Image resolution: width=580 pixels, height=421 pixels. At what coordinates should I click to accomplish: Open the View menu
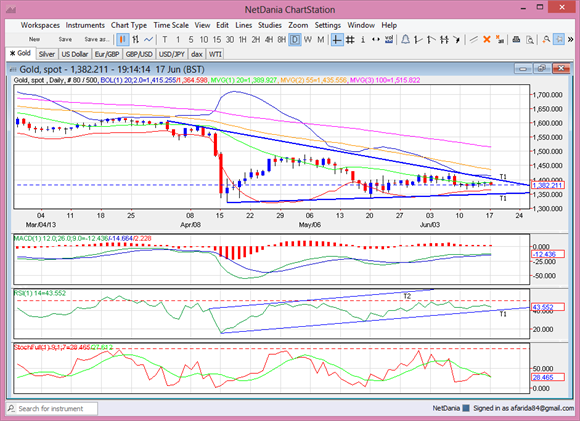pos(202,25)
